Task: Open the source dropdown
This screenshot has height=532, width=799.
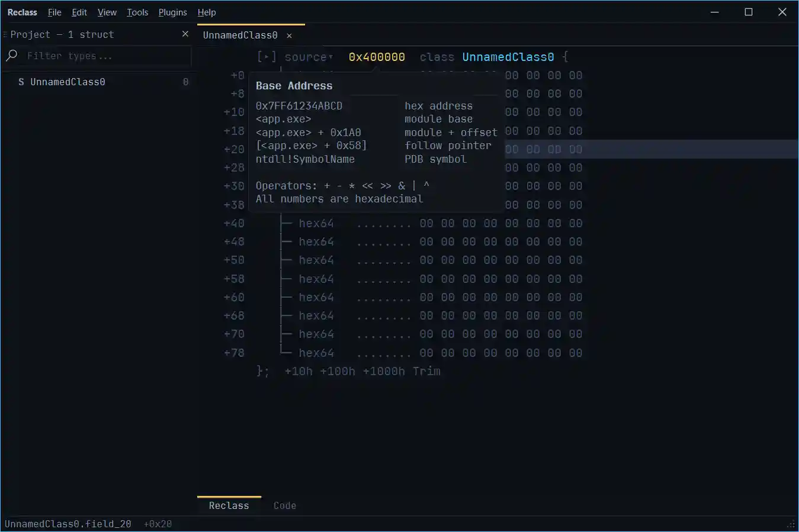Action: (308, 57)
